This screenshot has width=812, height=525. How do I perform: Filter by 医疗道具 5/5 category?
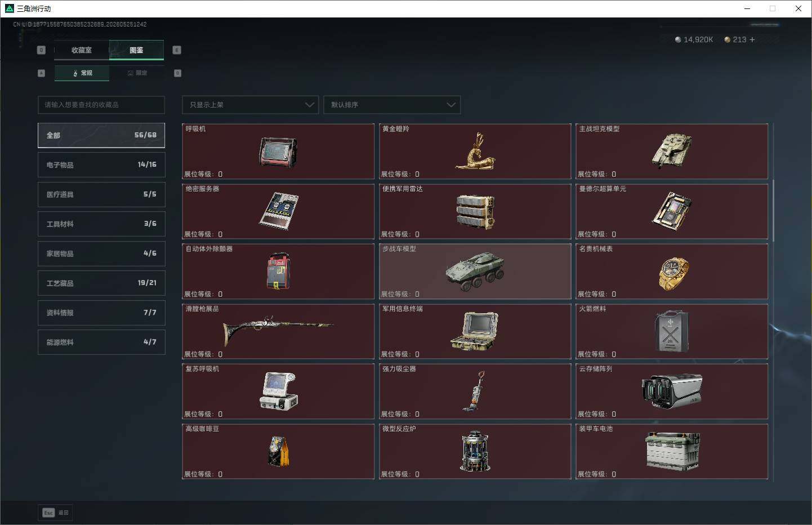coord(101,194)
